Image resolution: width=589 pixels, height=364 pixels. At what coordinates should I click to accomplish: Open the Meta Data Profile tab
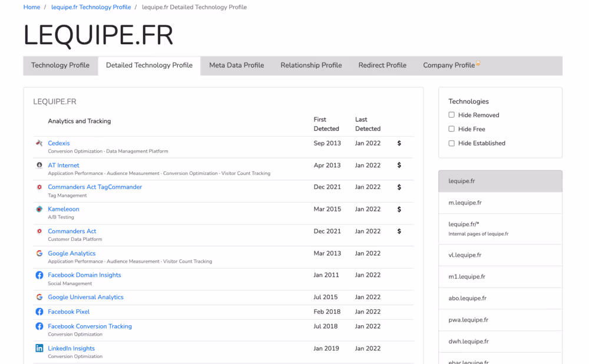tap(237, 65)
